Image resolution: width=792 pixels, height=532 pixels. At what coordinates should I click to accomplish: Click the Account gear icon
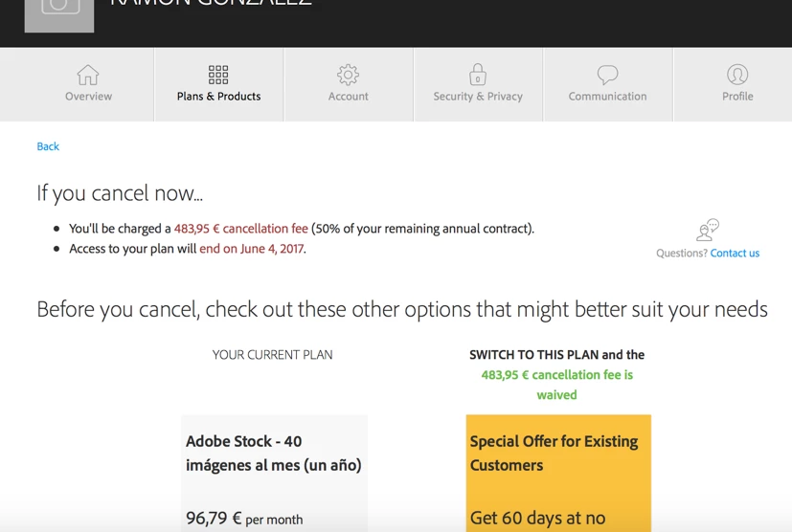[x=348, y=75]
